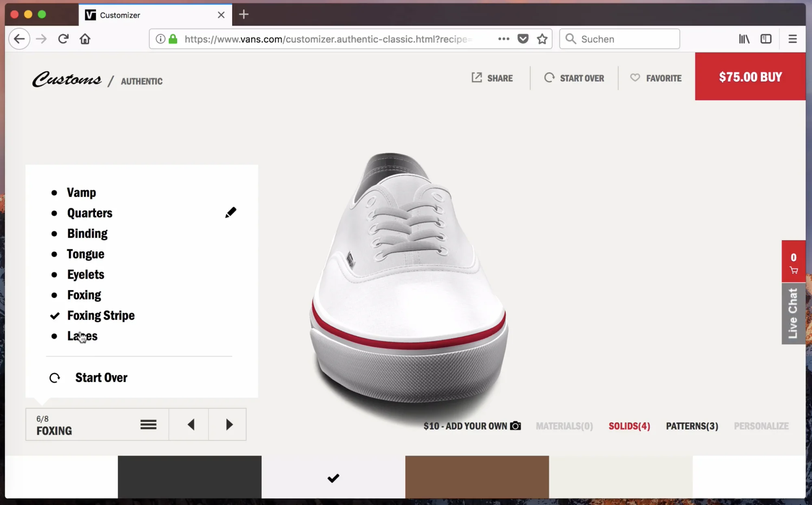The height and width of the screenshot is (505, 812).
Task: Open the Firefox library icon
Action: (744, 39)
